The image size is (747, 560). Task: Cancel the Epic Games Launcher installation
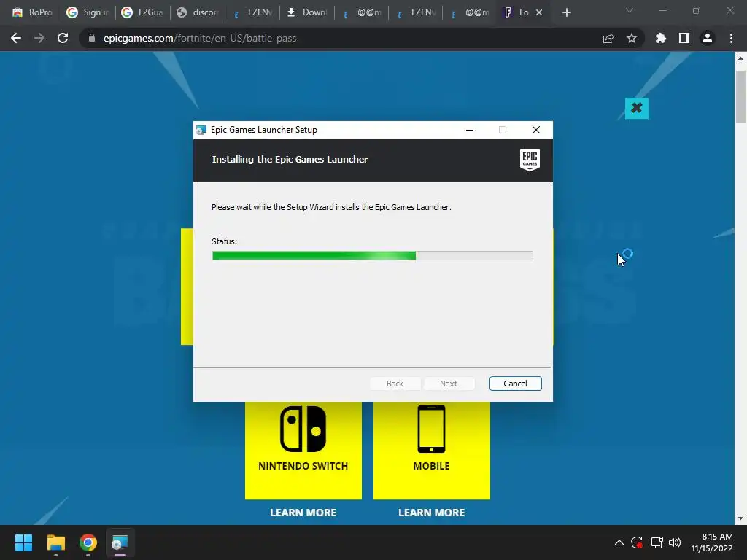(515, 384)
